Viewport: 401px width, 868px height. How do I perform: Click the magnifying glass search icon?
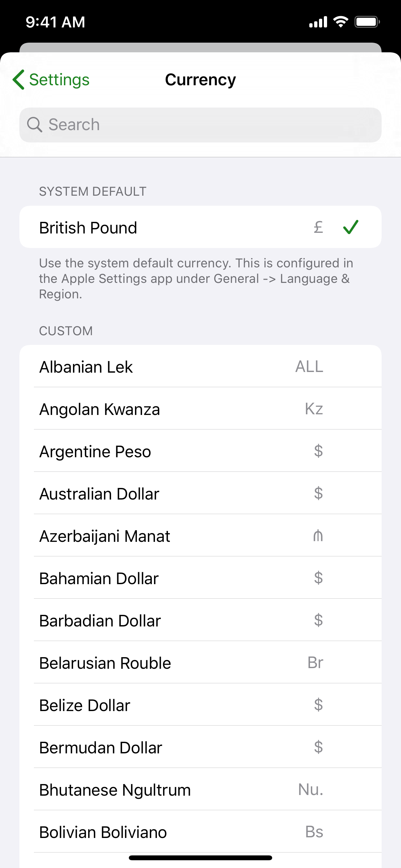[x=34, y=125]
